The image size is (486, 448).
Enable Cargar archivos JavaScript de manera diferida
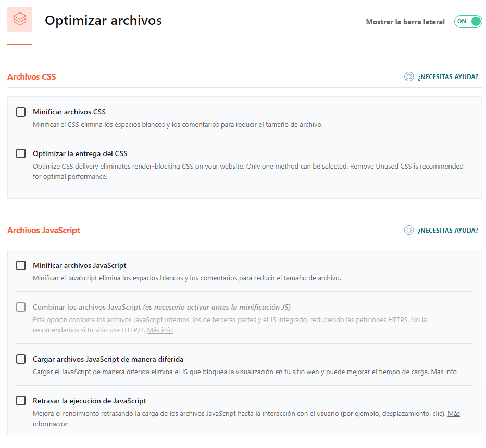pos(21,359)
